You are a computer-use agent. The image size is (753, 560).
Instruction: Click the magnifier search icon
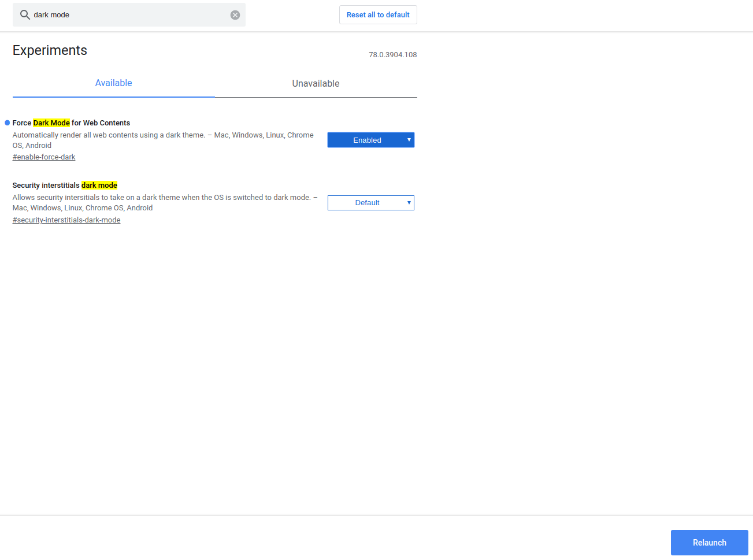25,15
